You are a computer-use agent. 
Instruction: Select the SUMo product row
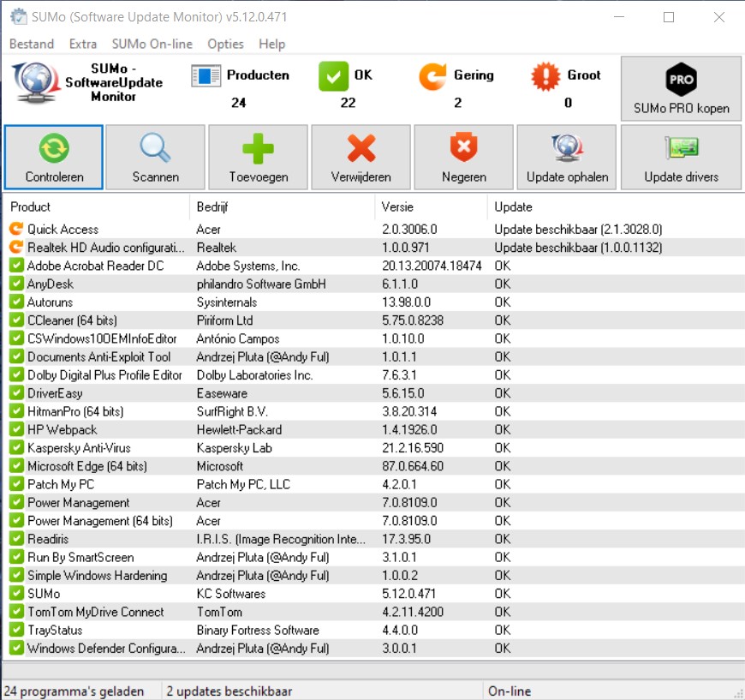click(373, 594)
